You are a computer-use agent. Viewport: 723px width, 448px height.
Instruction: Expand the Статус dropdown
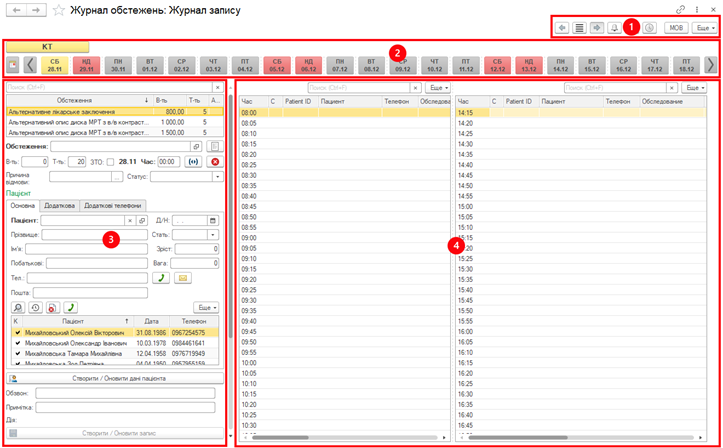click(217, 177)
